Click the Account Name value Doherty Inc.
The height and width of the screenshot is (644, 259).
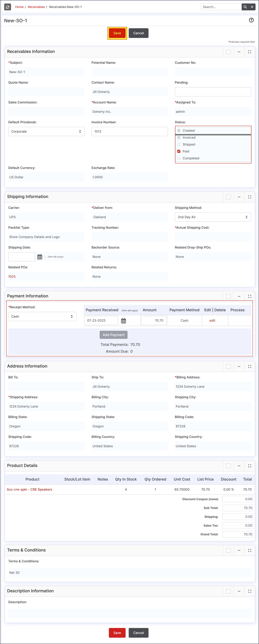[102, 112]
